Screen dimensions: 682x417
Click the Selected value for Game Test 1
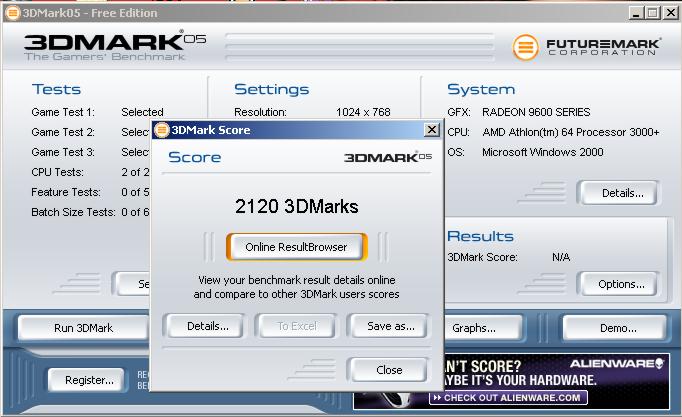click(142, 112)
